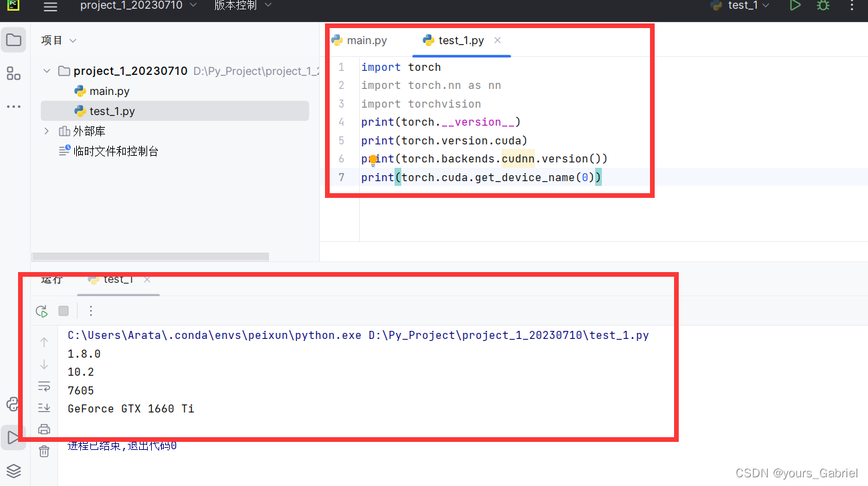This screenshot has height=486, width=868.
Task: Click on 'import torchvision' code line
Action: tap(421, 104)
